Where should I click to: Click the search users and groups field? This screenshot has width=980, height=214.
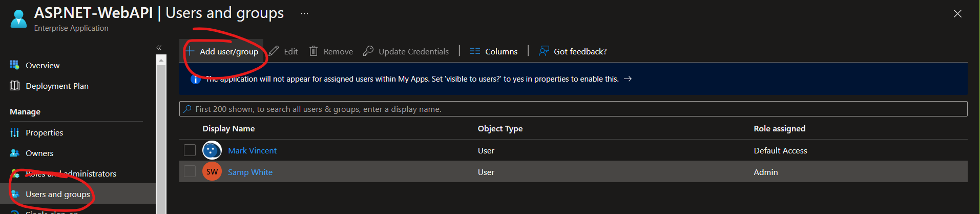(573, 109)
